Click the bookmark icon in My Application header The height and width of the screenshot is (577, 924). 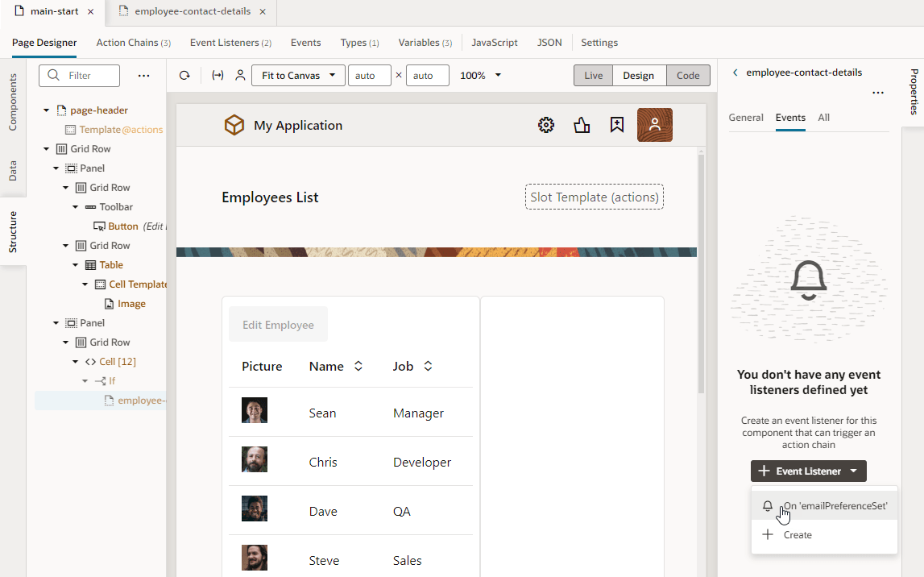click(x=616, y=125)
